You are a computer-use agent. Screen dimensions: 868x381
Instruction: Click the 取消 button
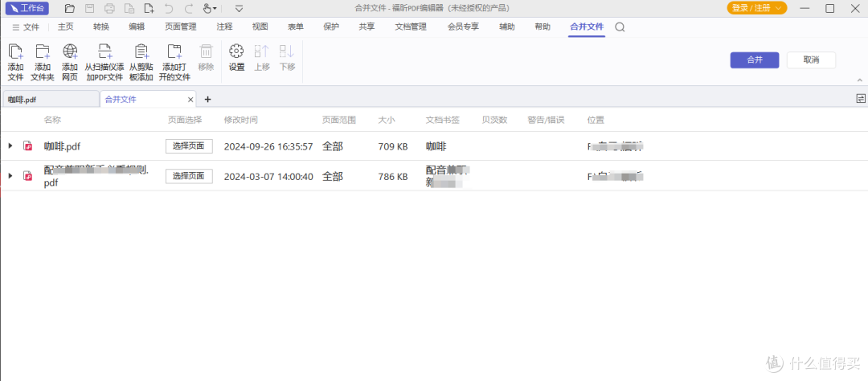811,59
